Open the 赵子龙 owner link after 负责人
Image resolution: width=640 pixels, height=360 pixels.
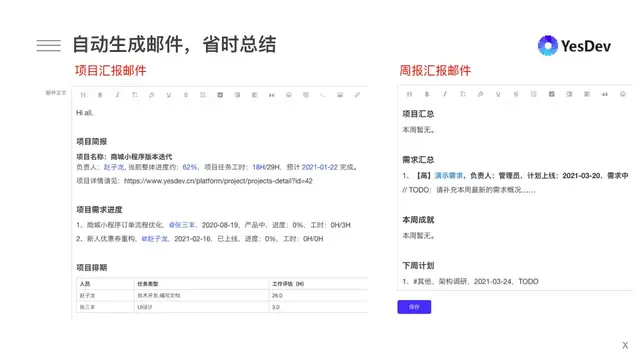[113, 167]
